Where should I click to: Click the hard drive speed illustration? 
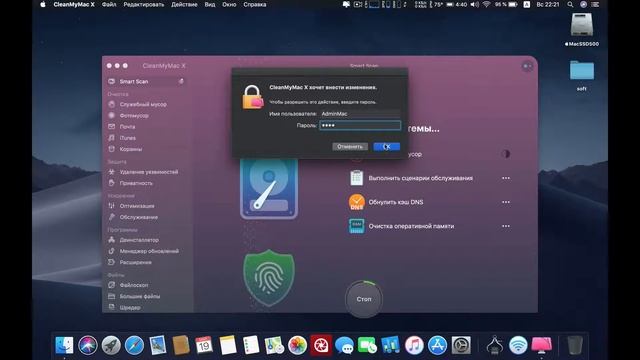pos(269,189)
